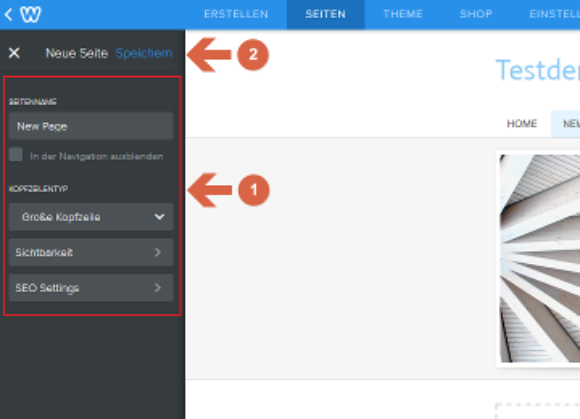Image resolution: width=580 pixels, height=419 pixels.
Task: Click the Testdemo site title
Action: [x=538, y=70]
